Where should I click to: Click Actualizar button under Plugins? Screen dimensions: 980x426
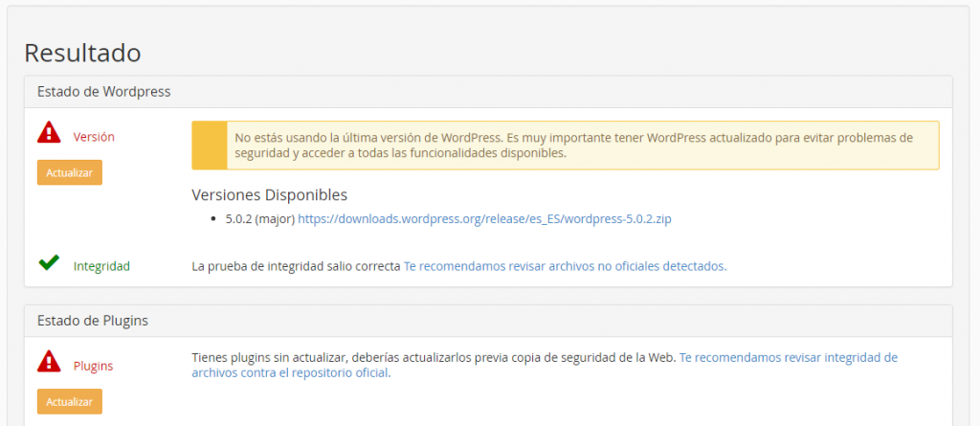[69, 402]
